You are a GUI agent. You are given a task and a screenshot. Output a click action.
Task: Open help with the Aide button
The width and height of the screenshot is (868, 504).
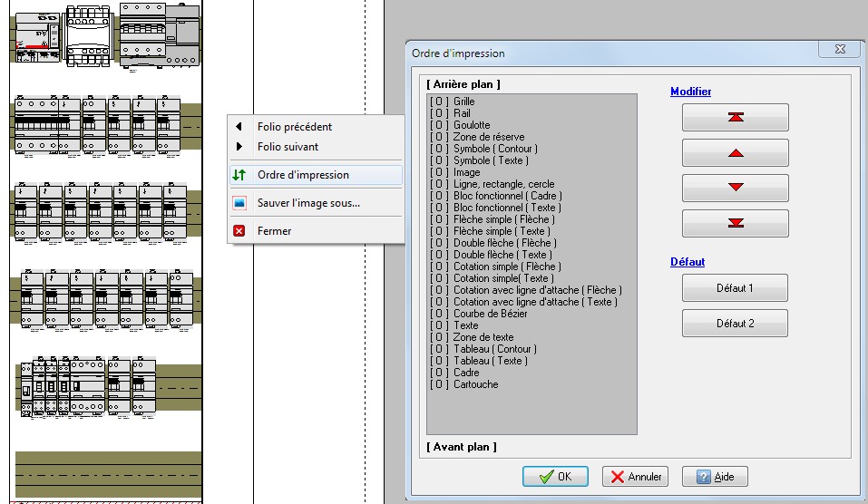pyautogui.click(x=715, y=477)
